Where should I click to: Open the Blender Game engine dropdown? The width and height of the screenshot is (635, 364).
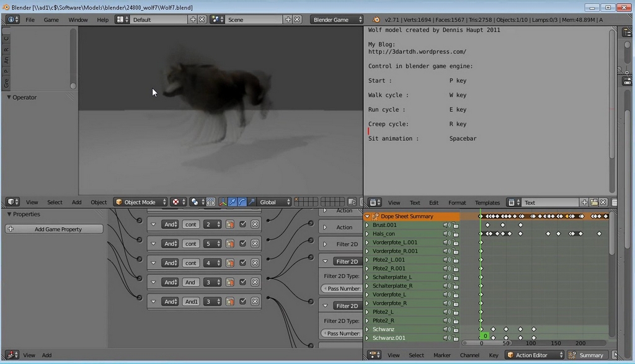coord(337,20)
